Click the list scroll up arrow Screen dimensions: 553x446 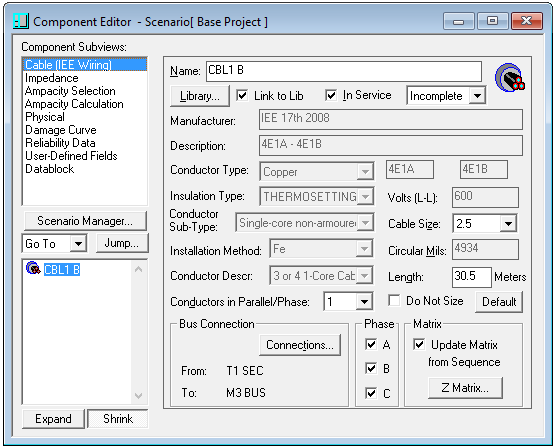tap(139, 270)
